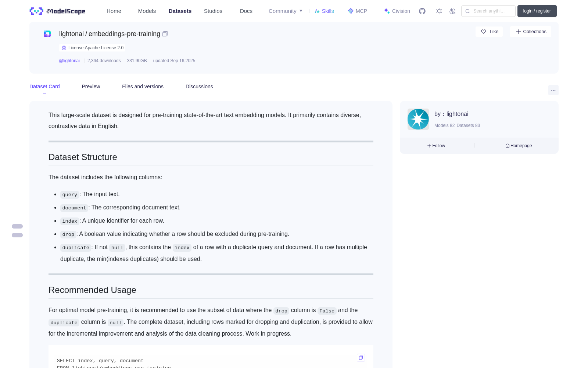
Task: Click the ModelScope logo
Action: tap(57, 11)
